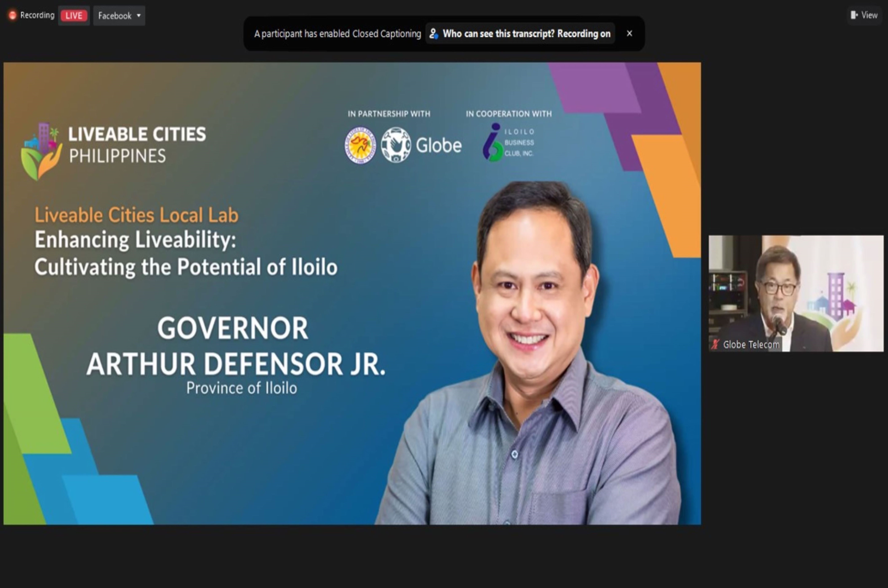Screen dimensions: 888x588
Task: Click the person icon in the transcript notice
Action: (x=433, y=34)
